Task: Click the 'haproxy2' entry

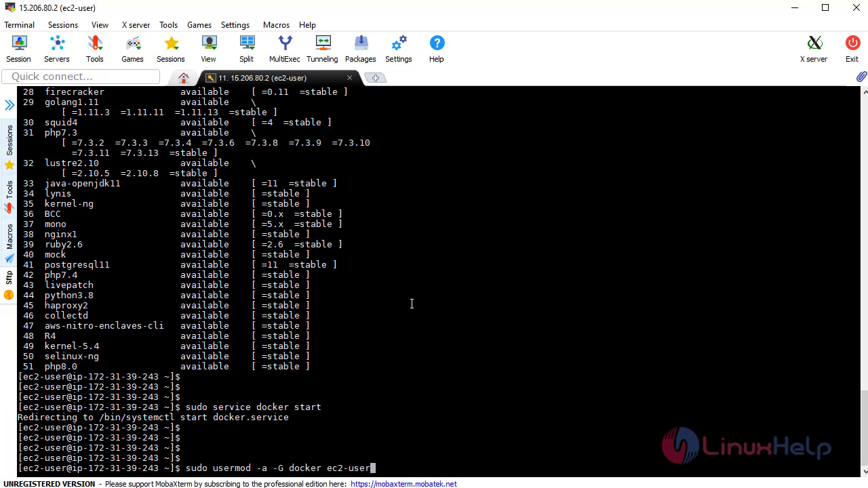Action: pyautogui.click(x=66, y=305)
